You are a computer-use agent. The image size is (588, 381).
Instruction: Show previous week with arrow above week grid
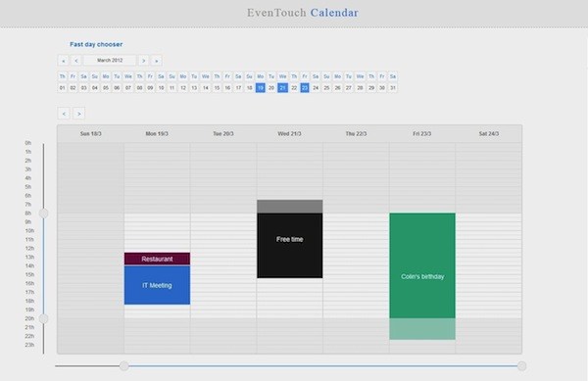coord(64,114)
